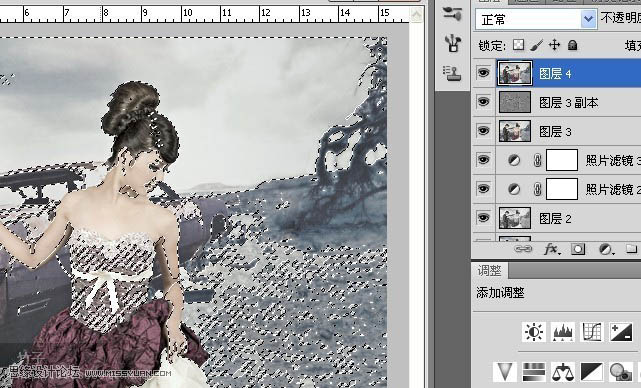Open the brush presets panel icon
Image resolution: width=641 pixels, height=388 pixels.
[453, 13]
